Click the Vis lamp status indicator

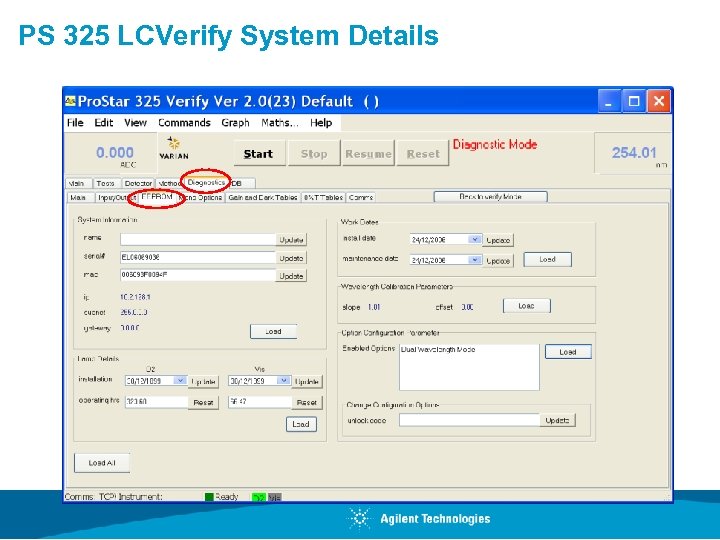tap(275, 497)
